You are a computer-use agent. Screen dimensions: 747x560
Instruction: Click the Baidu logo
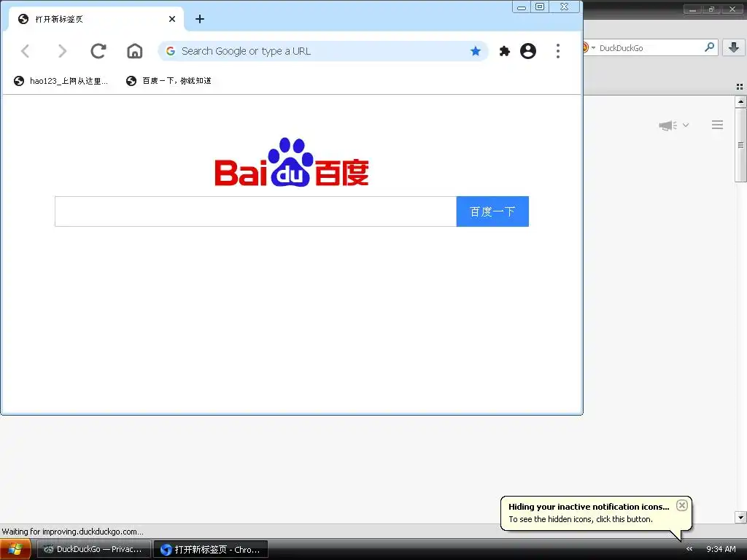(292, 163)
